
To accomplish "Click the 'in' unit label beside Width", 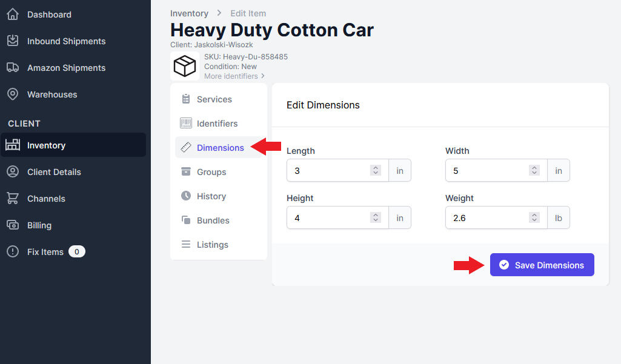I will pyautogui.click(x=559, y=171).
